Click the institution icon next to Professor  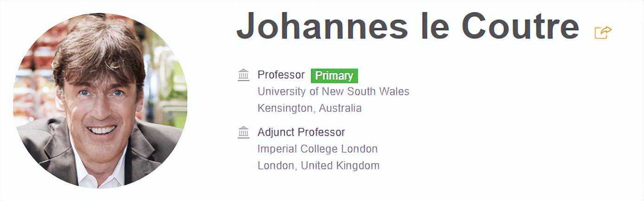pyautogui.click(x=244, y=75)
